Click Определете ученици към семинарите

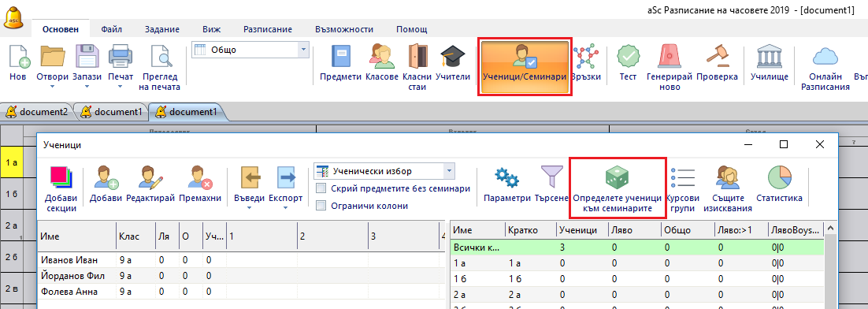click(618, 189)
